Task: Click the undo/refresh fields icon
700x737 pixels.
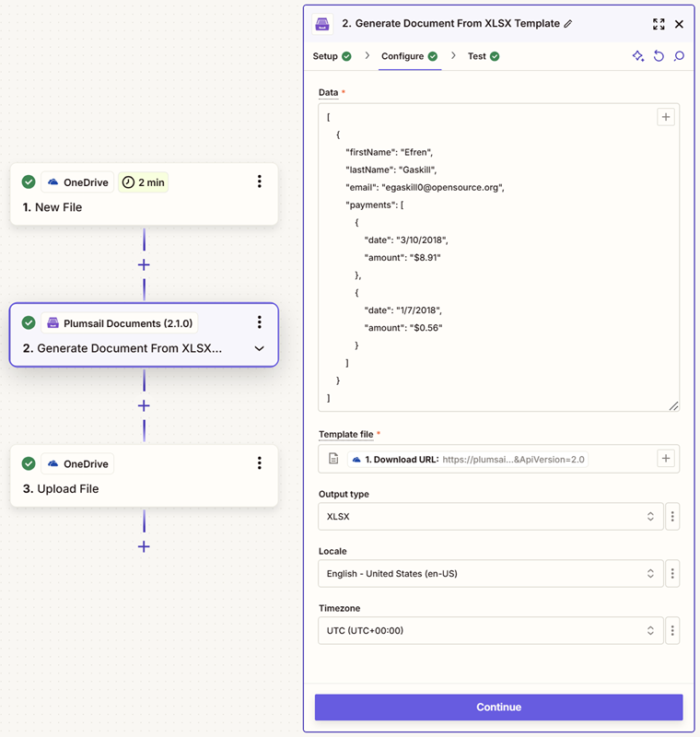Action: coord(659,56)
